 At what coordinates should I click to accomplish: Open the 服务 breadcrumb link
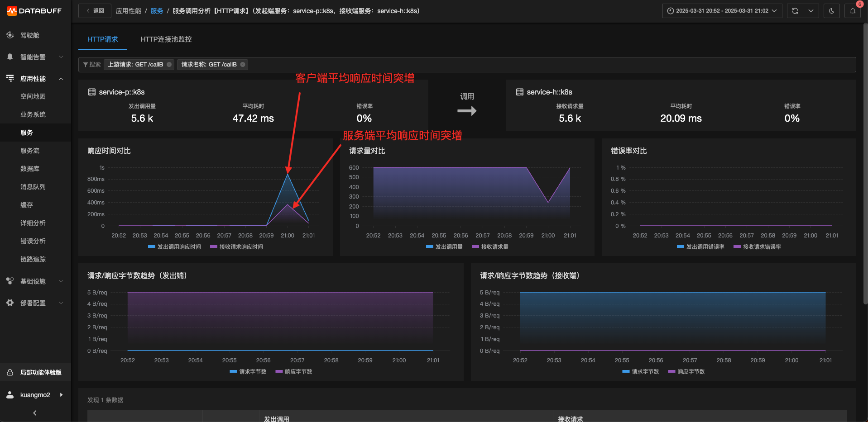[157, 11]
